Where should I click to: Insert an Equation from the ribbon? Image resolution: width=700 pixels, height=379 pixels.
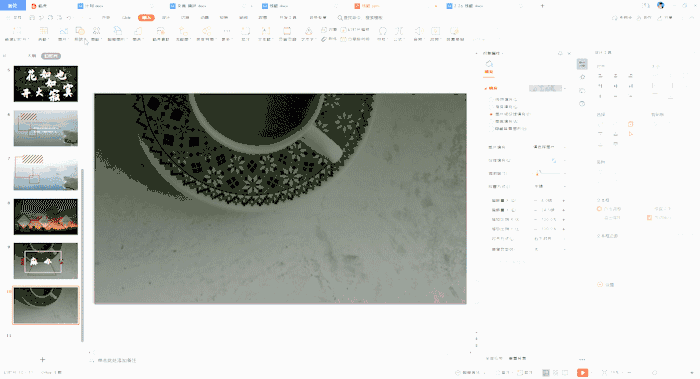[x=399, y=34]
